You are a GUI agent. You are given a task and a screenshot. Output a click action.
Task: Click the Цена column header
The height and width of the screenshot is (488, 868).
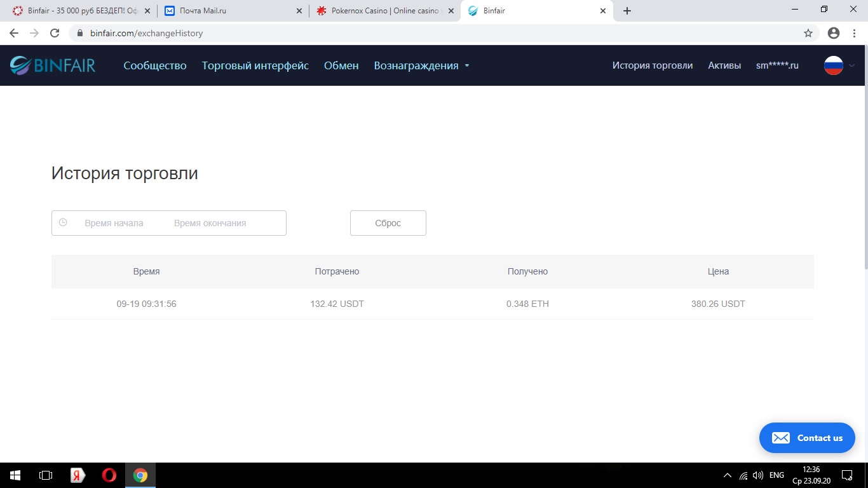(x=718, y=271)
